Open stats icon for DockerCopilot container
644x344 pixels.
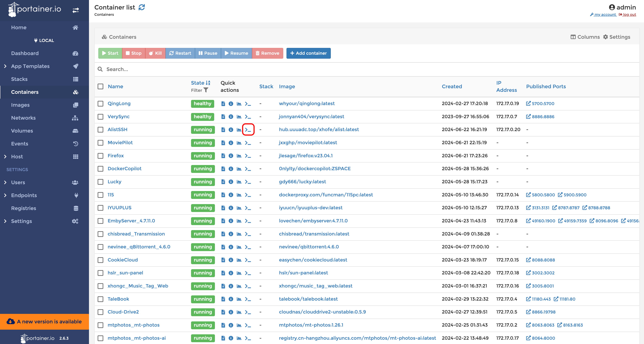239,169
